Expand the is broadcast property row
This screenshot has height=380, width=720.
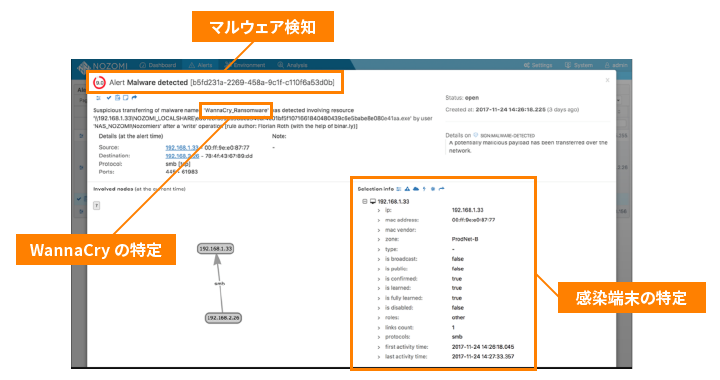click(x=379, y=259)
